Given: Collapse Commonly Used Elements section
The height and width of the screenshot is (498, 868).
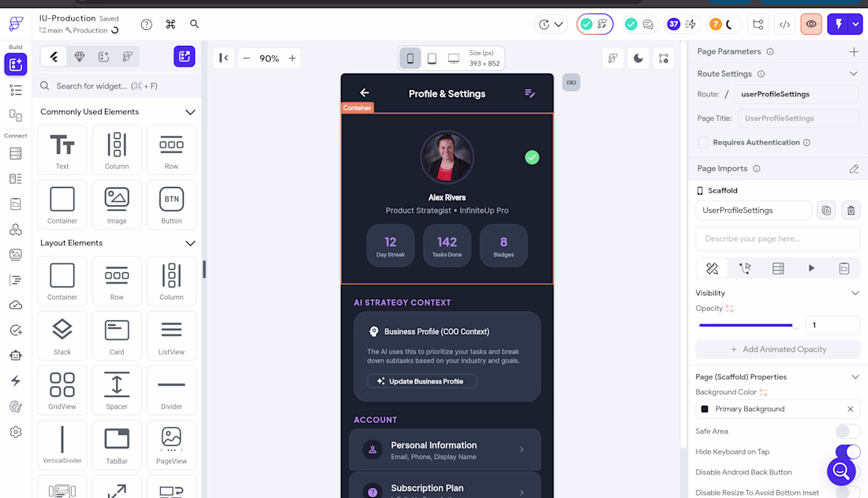Looking at the screenshot, I should coord(190,112).
